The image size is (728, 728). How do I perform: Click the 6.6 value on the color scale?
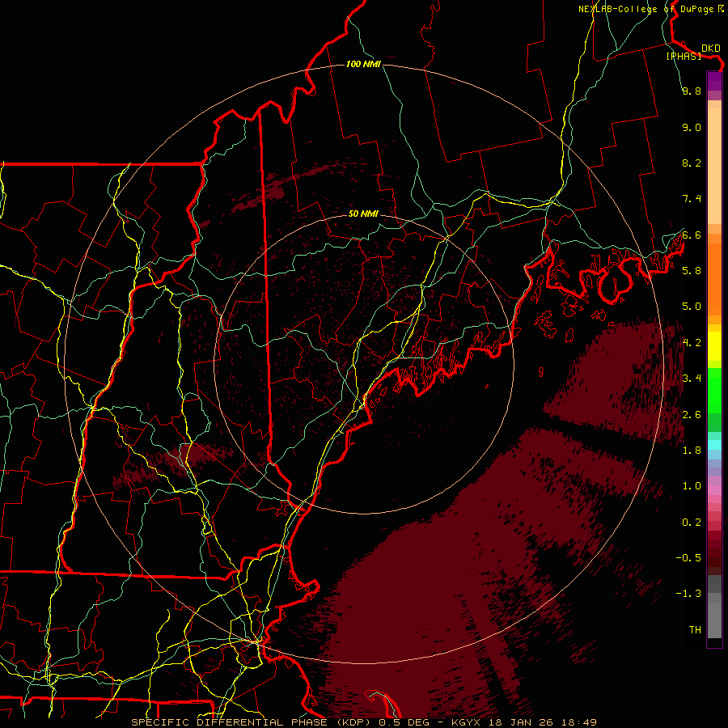tap(692, 235)
